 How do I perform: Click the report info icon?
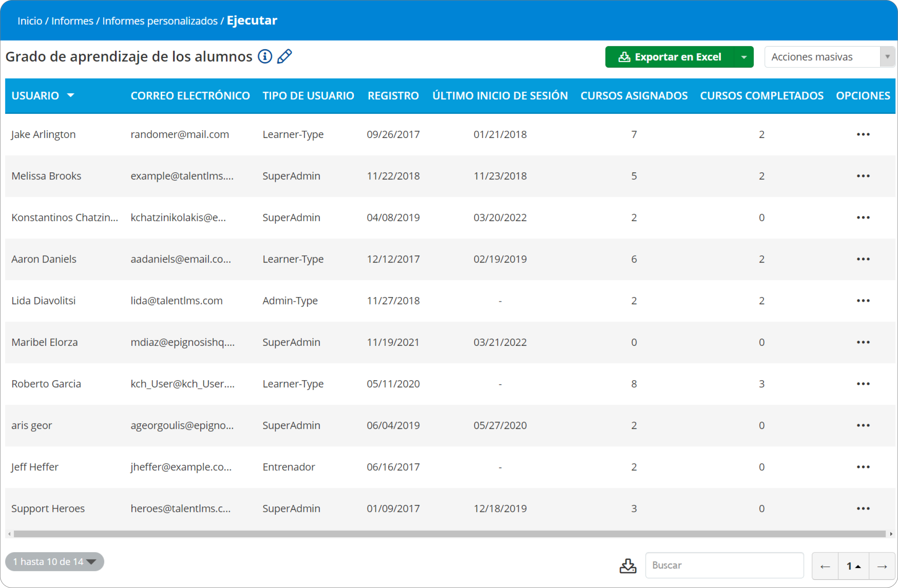click(x=265, y=57)
